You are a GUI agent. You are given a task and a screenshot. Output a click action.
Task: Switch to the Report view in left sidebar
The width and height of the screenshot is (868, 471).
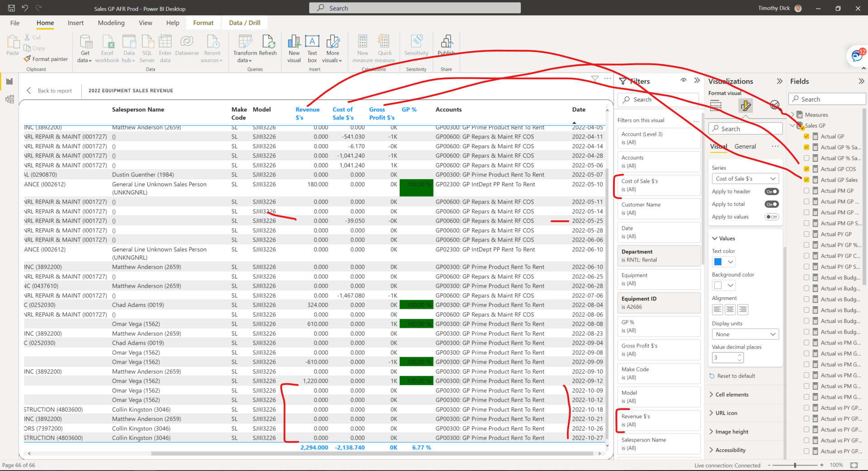coord(9,81)
